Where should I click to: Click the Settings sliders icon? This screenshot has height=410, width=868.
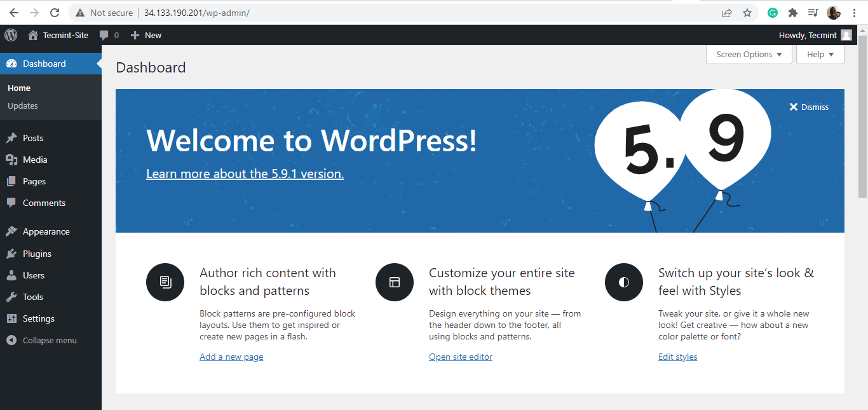[11, 318]
